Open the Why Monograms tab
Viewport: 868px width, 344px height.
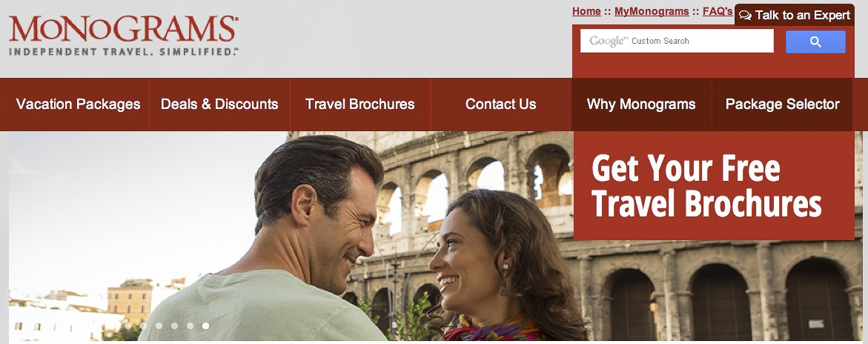pyautogui.click(x=641, y=104)
